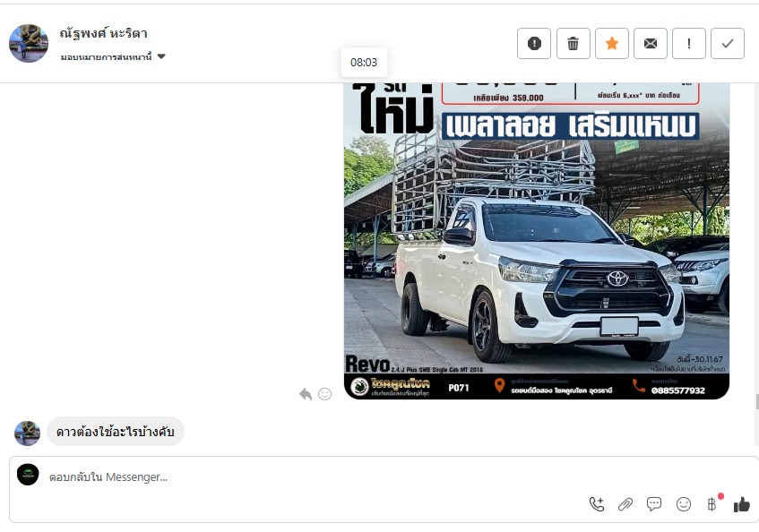
Task: Mark conversation done with checkmark button
Action: (x=728, y=44)
